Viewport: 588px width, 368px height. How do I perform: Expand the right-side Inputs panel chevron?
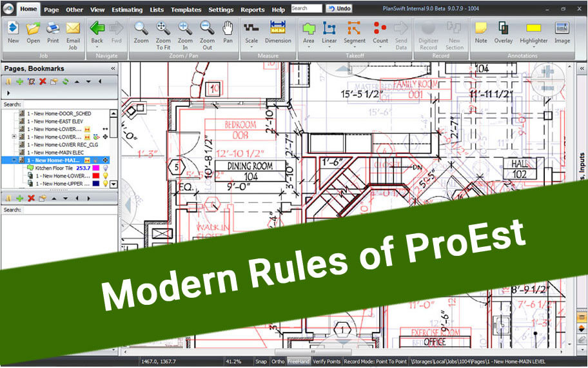pos(582,68)
